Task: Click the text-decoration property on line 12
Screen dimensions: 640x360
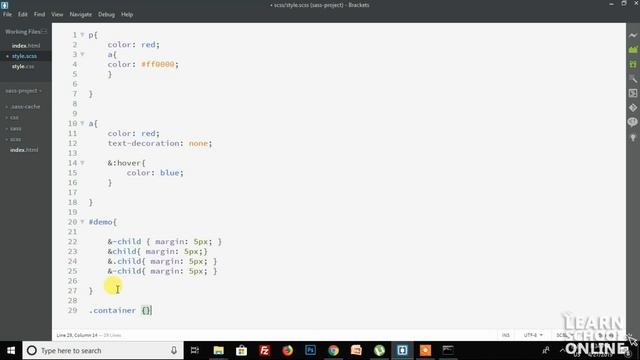Action: 143,143
